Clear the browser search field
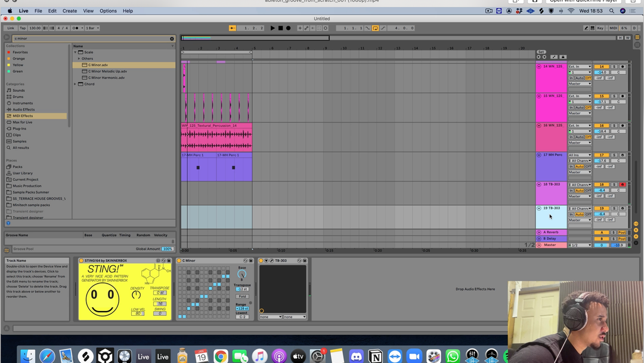The width and height of the screenshot is (644, 363). coord(172,38)
